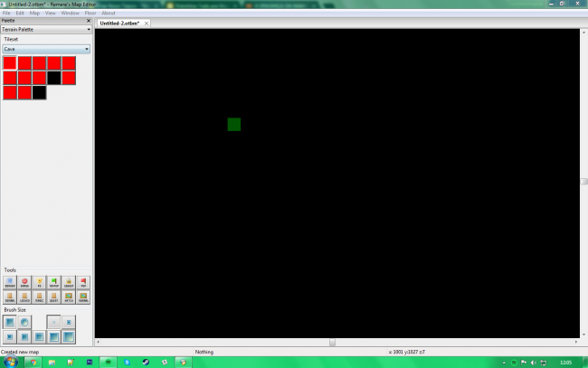Viewport: 588px width, 368px height.
Task: Pick the fourth brush size in the bottom row
Action: coord(53,337)
